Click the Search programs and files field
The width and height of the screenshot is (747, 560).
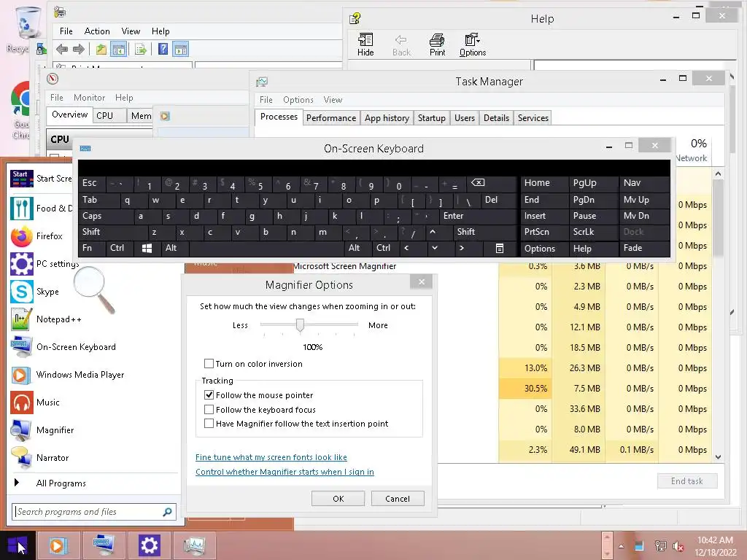click(94, 512)
